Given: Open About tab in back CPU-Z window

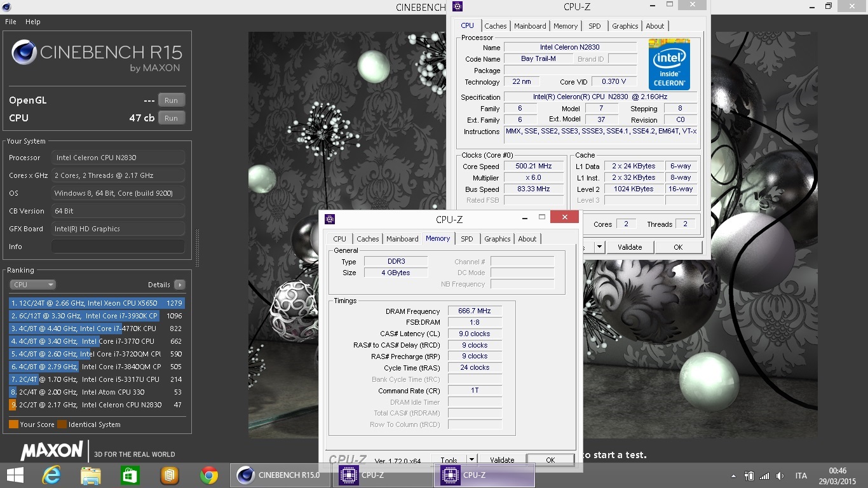Looking at the screenshot, I should pos(655,26).
